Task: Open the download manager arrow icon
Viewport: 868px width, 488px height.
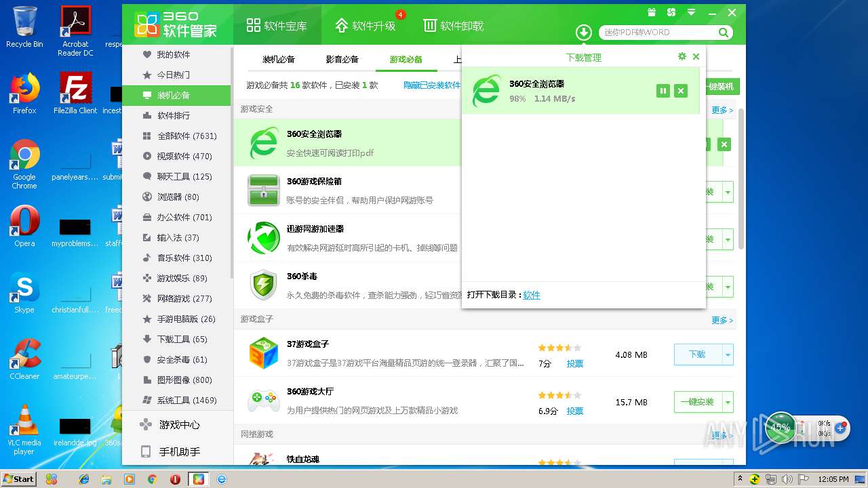Action: pyautogui.click(x=584, y=32)
